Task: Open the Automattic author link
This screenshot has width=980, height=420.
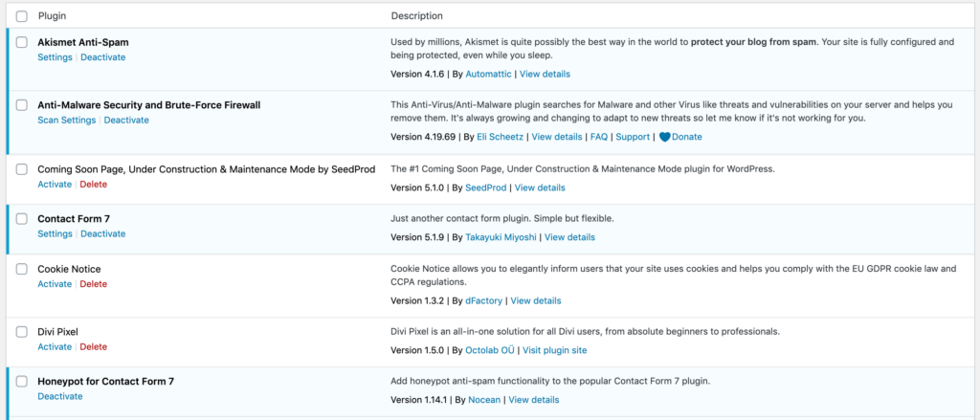Action: click(x=488, y=74)
